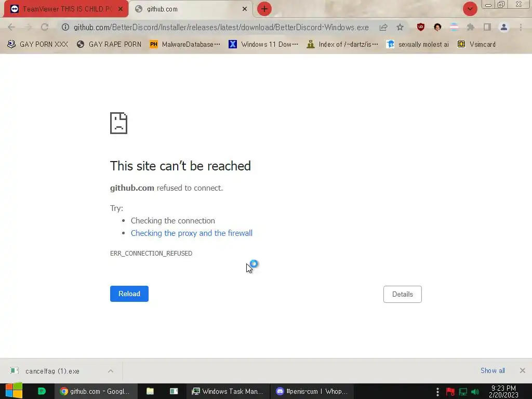Close the TeamViewer tab
Viewport: 532px width, 399px height.
pyautogui.click(x=121, y=9)
